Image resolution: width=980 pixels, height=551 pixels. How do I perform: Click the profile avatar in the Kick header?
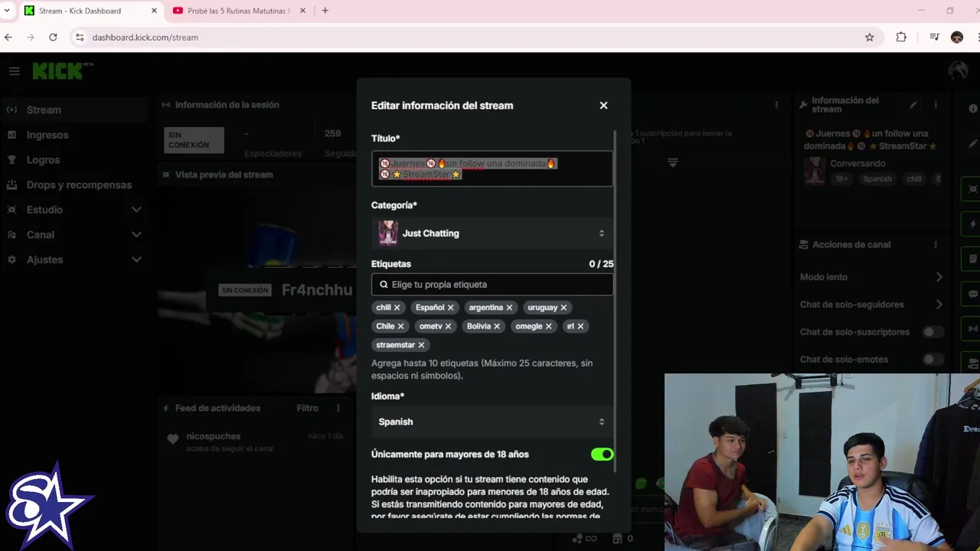[958, 71]
